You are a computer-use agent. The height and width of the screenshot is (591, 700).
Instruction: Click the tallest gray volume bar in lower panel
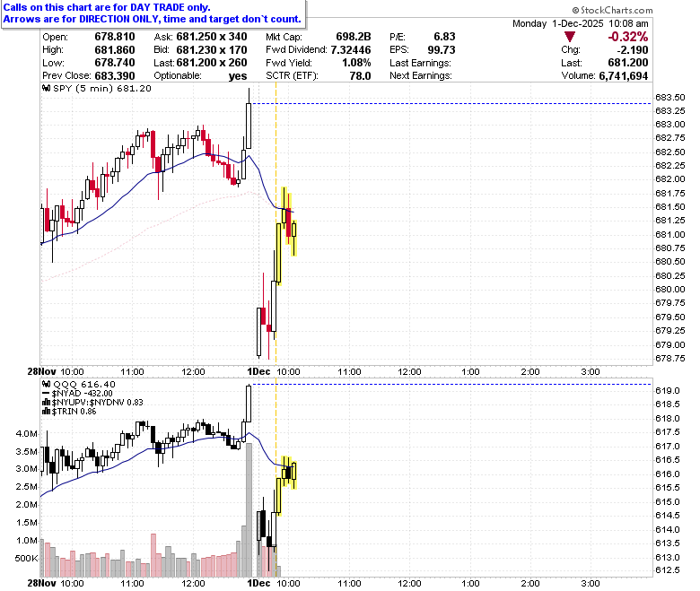tap(249, 509)
